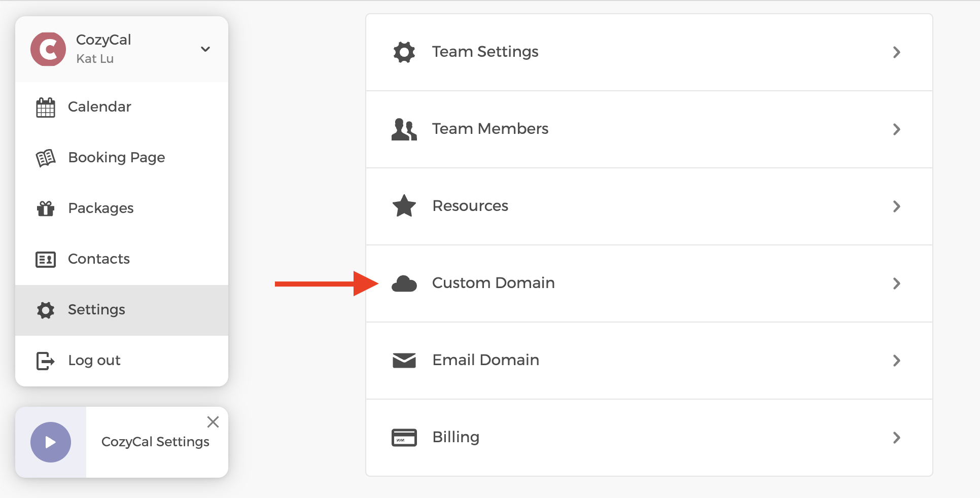The width and height of the screenshot is (980, 498).
Task: Open Custom Domain settings
Action: click(x=649, y=283)
